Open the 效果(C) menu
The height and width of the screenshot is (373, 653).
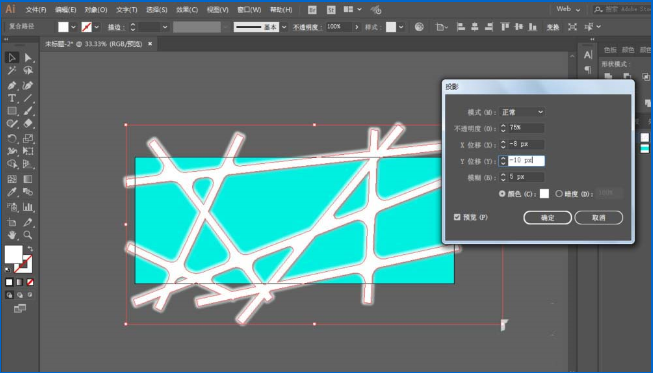pyautogui.click(x=187, y=10)
